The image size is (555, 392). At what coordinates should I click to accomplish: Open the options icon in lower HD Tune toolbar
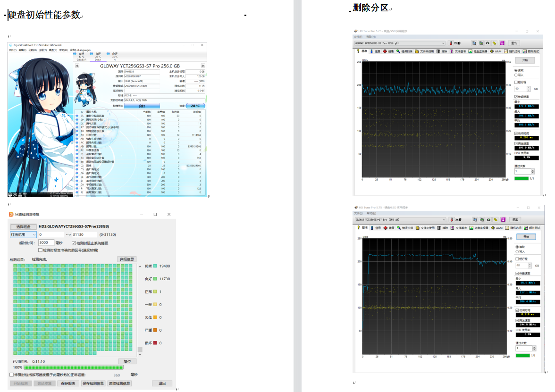[x=496, y=220]
